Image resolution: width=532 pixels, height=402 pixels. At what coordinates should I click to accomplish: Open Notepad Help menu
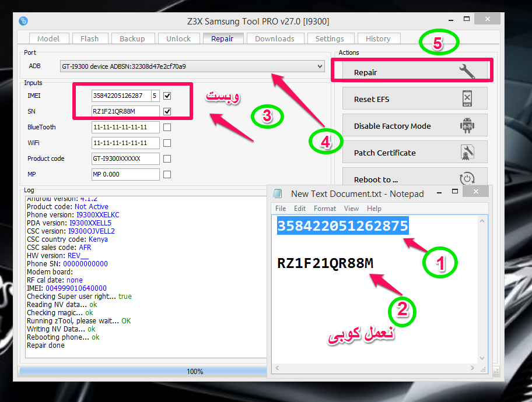[x=374, y=209]
